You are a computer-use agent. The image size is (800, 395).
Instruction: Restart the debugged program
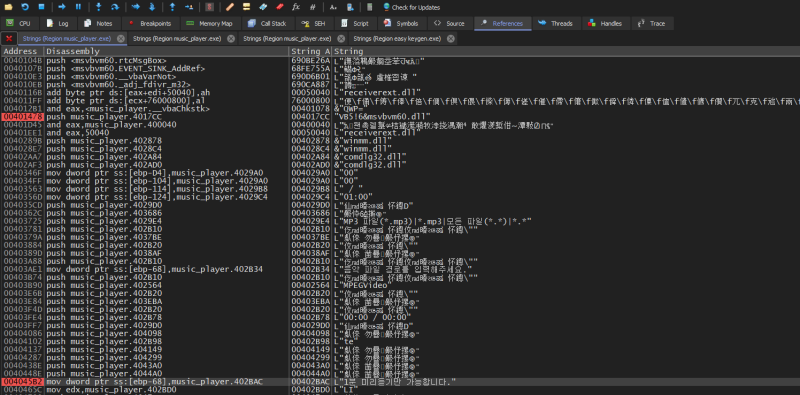(x=24, y=7)
